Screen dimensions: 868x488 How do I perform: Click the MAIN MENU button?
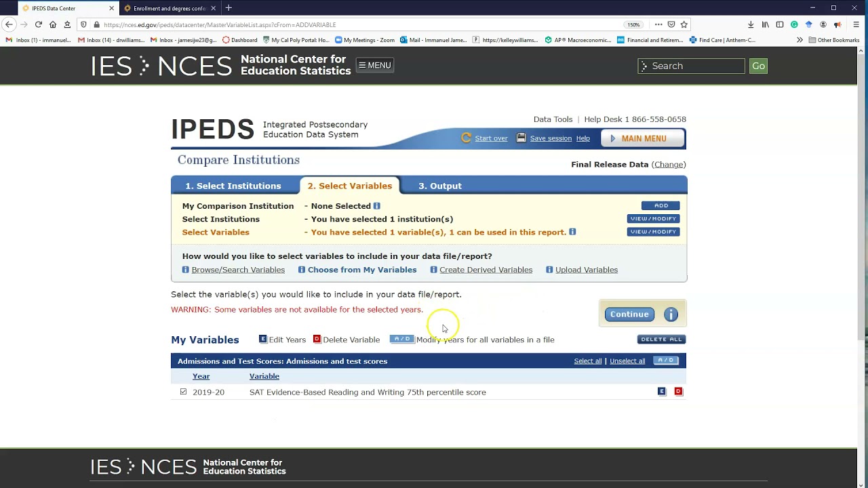[643, 138]
